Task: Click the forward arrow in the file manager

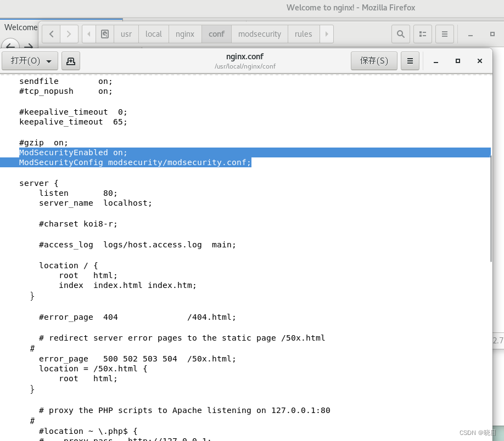Action: [69, 33]
